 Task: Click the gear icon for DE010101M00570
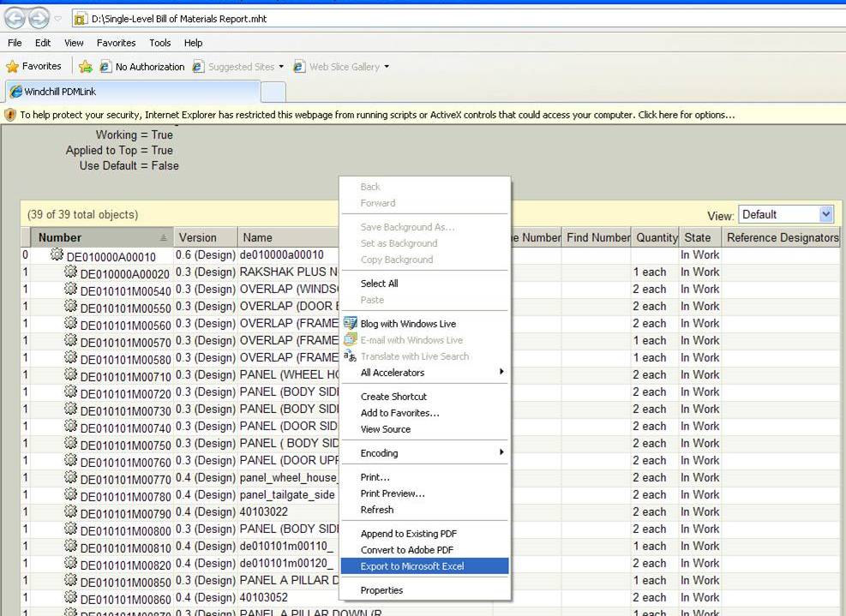pyautogui.click(x=70, y=340)
